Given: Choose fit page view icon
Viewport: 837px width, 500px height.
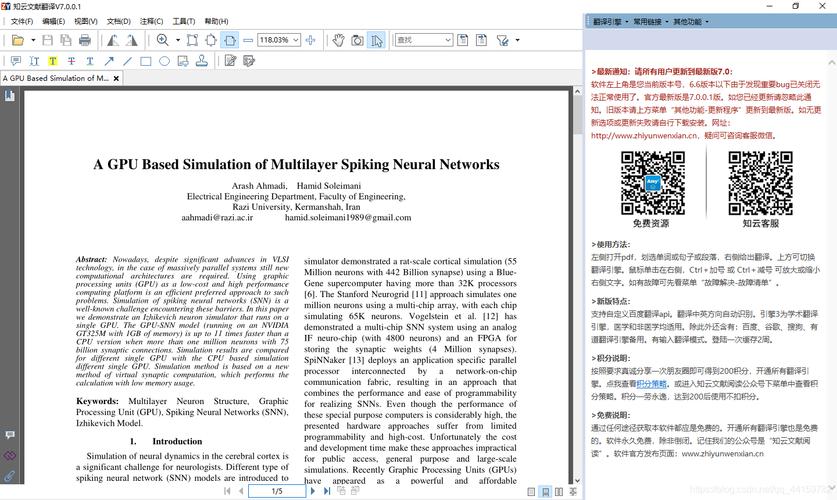Looking at the screenshot, I should pos(211,40).
